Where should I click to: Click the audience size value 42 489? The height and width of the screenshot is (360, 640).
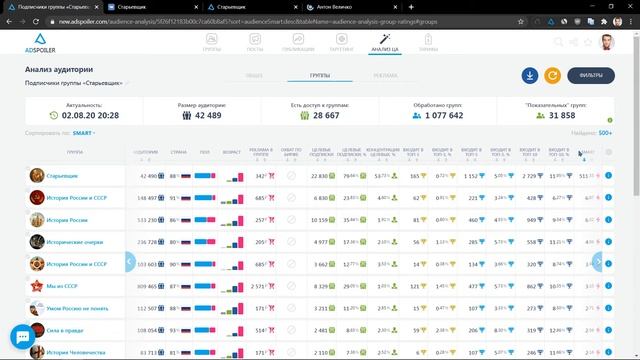[x=208, y=116]
